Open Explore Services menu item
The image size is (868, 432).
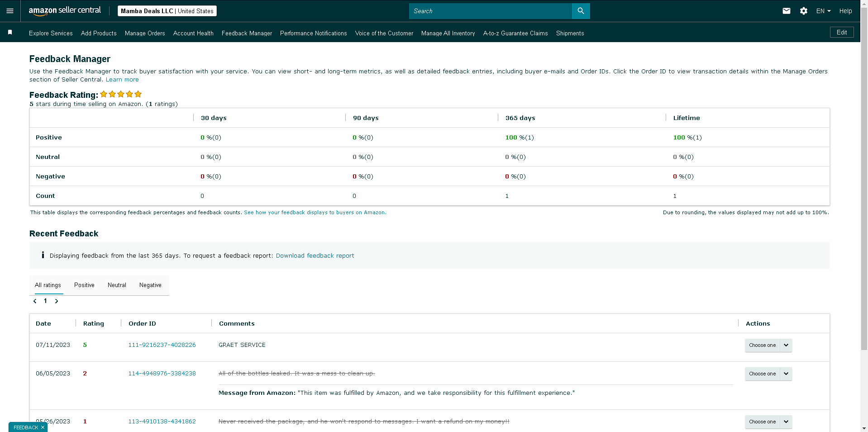51,33
